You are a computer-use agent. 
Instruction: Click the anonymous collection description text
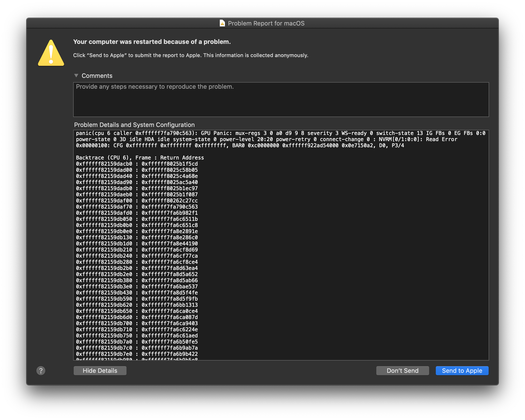(x=191, y=55)
